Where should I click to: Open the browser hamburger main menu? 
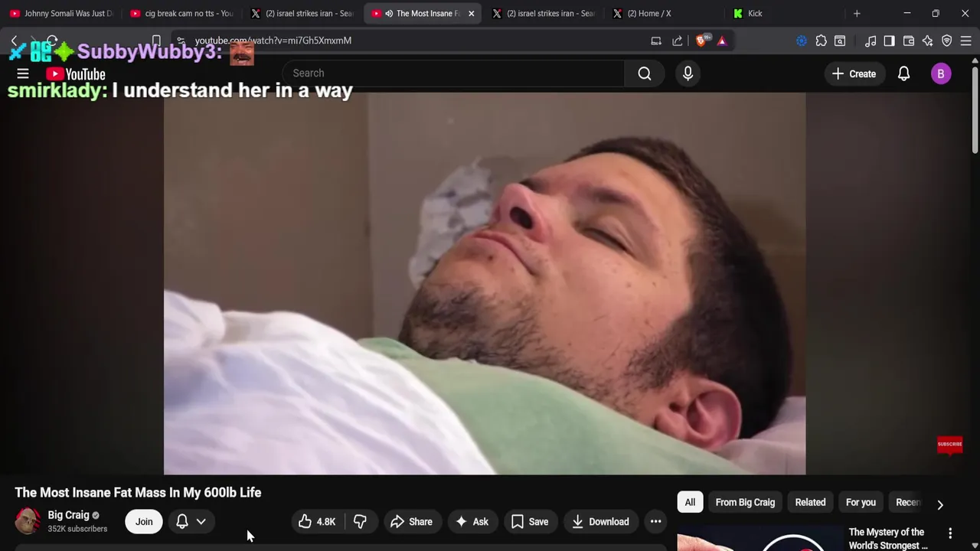[x=965, y=41]
